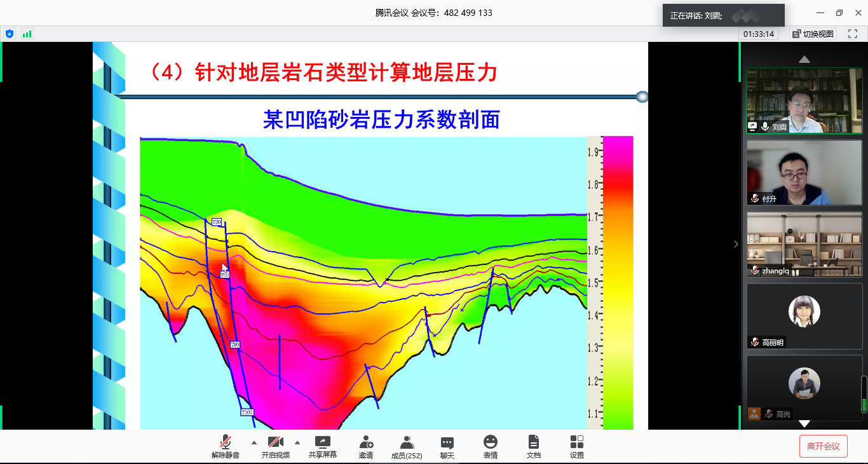Start Share Screen (共享屏幕)
The image size is (868, 464).
[x=323, y=446]
